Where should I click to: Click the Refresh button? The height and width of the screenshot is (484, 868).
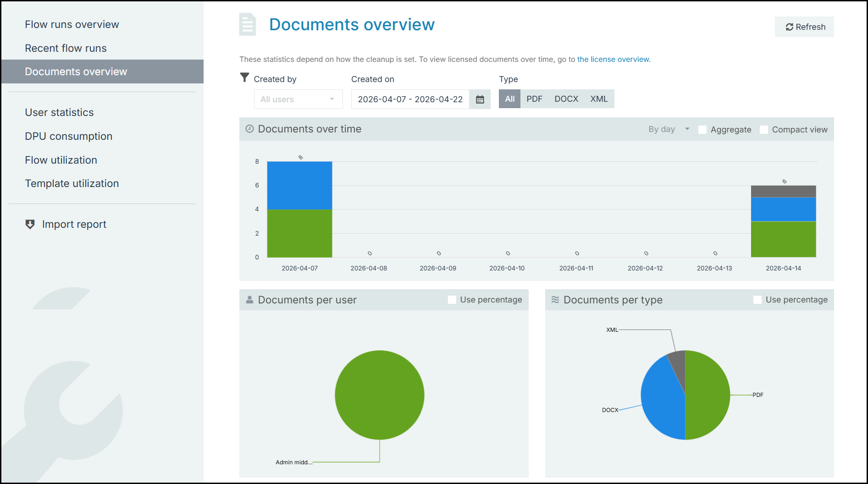coord(805,27)
